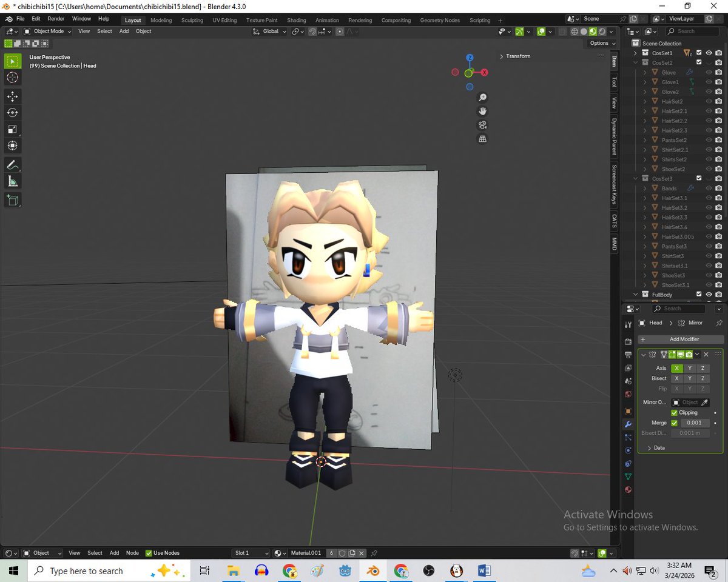Switch to the UV Editing workspace tab
The height and width of the screenshot is (582, 728).
click(x=224, y=20)
